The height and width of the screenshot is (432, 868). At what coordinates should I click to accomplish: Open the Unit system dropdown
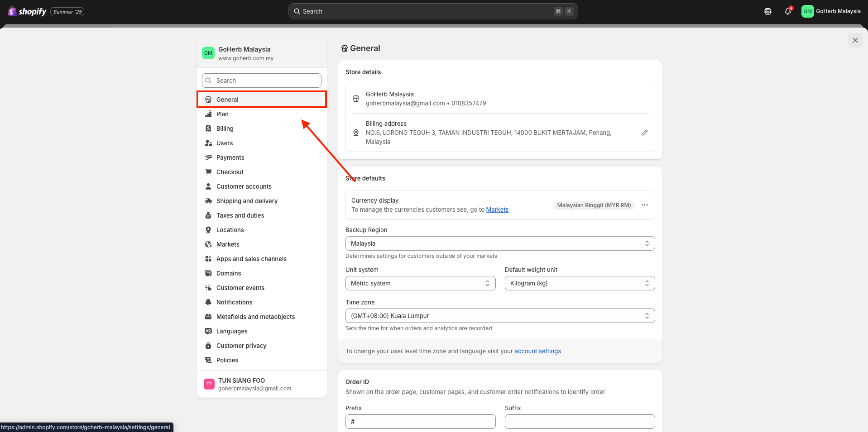pyautogui.click(x=420, y=283)
